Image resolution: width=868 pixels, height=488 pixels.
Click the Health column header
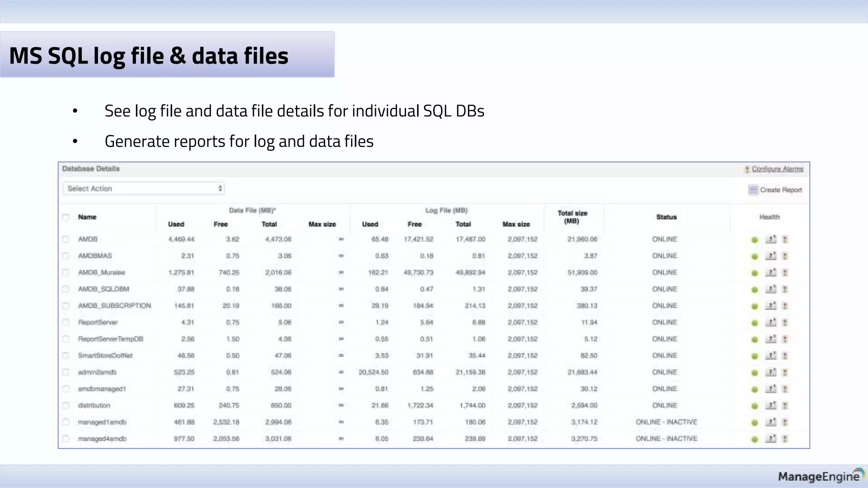click(769, 217)
